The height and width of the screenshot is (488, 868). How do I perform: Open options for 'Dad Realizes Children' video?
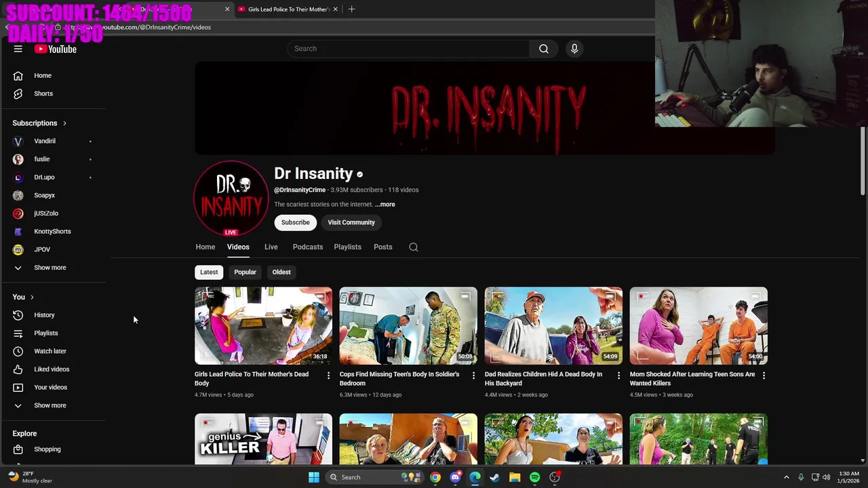point(618,375)
